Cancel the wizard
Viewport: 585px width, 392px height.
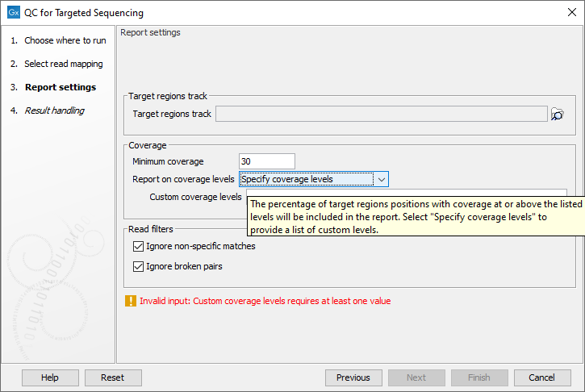pos(542,377)
